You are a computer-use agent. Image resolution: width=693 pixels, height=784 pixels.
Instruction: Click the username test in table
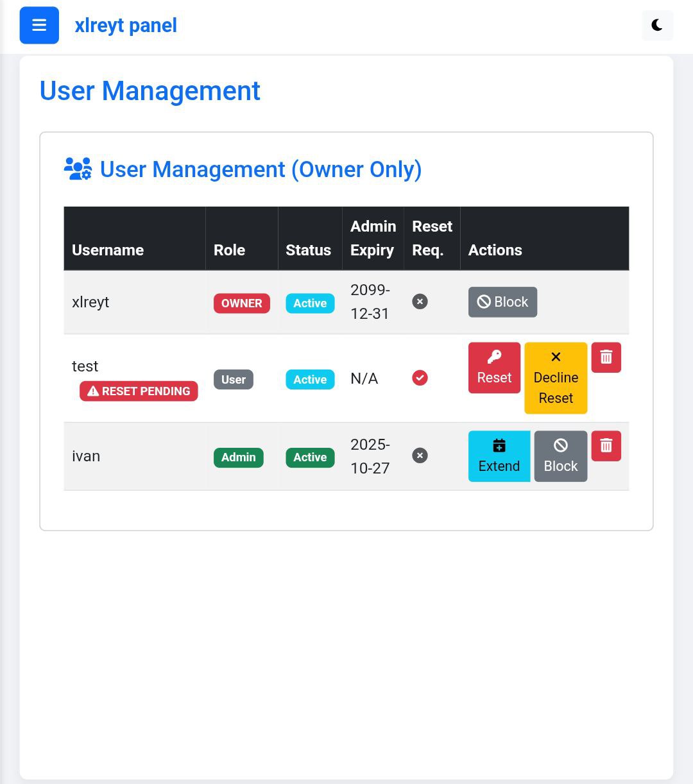tap(85, 366)
